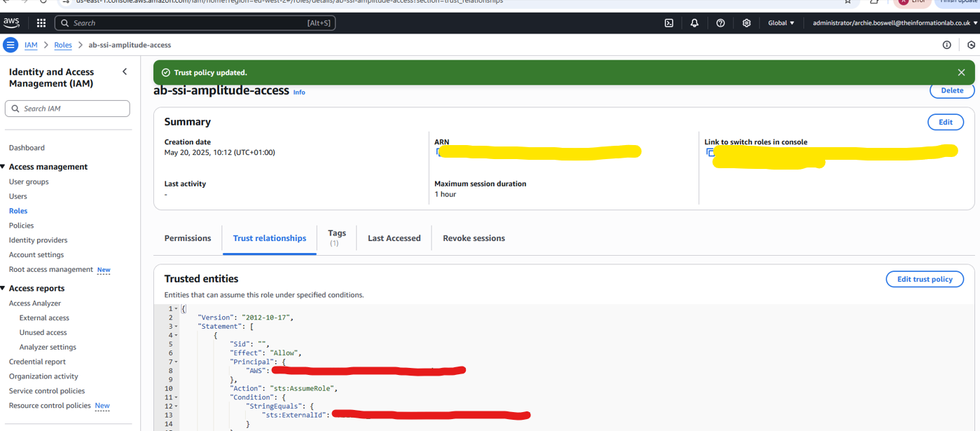Fold the StringEquals block at line 12
This screenshot has width=980, height=431.
176,406
